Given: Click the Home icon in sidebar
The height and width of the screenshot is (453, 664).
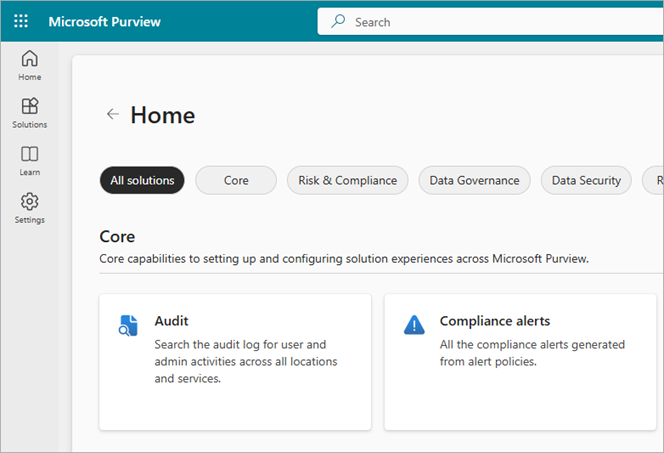Looking at the screenshot, I should coord(30,59).
